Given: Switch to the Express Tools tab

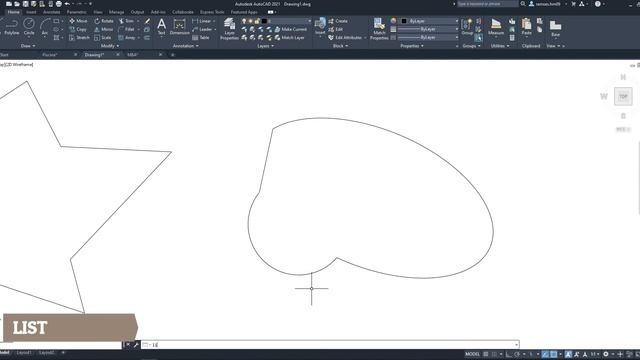Looking at the screenshot, I should 212,12.
